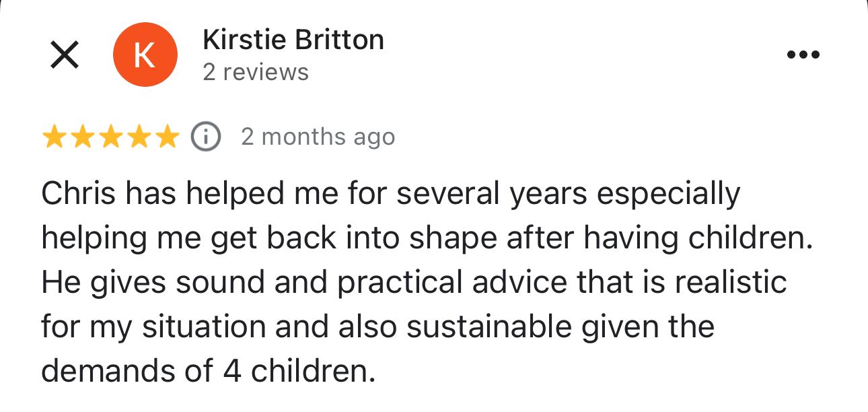The image size is (868, 412).
Task: Open the three-dot more options menu
Action: pos(803,55)
